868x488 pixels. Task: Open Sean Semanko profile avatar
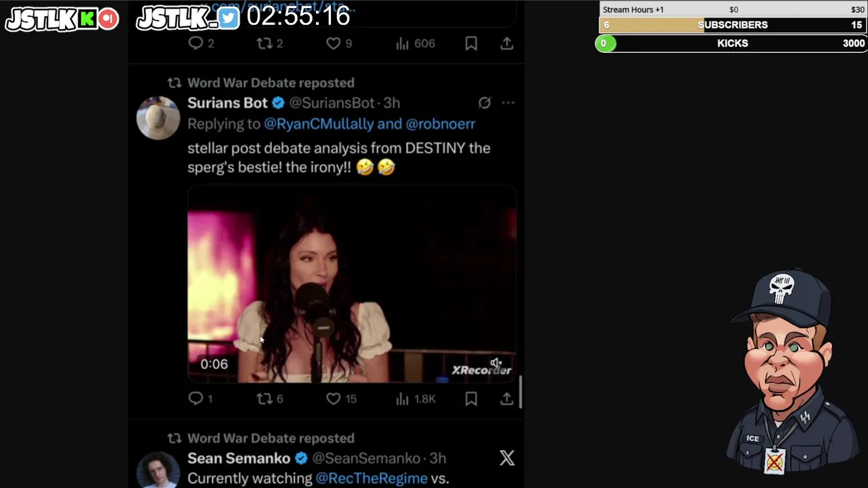tap(158, 470)
